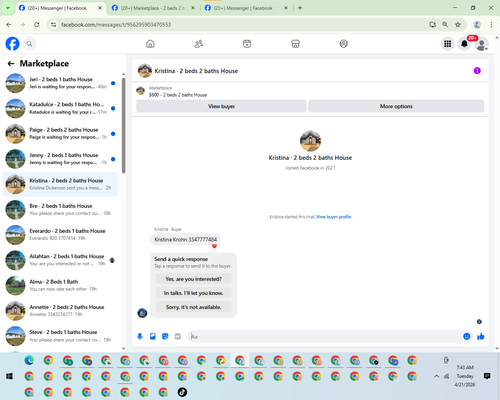Bookmark this page with the star

click(x=458, y=25)
